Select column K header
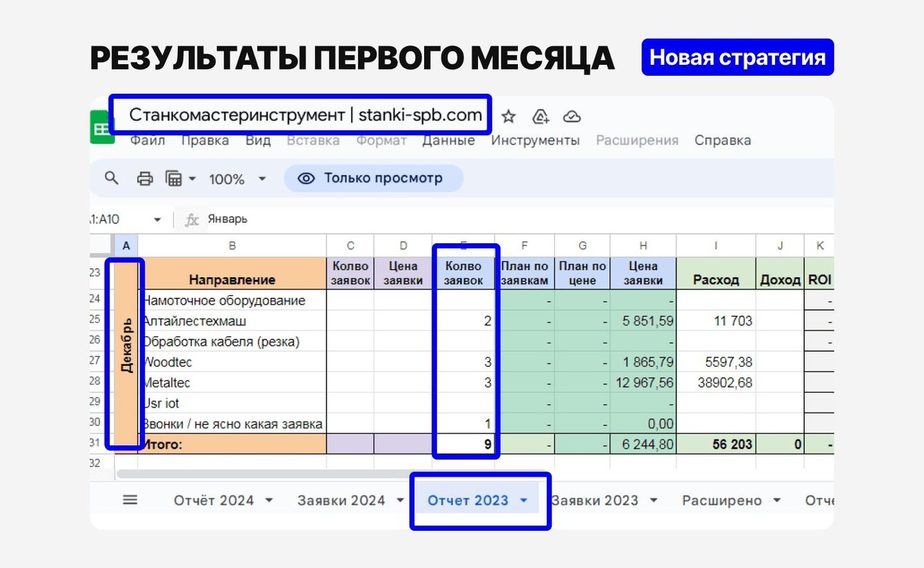Viewport: 924px width, 568px height. pos(819,245)
